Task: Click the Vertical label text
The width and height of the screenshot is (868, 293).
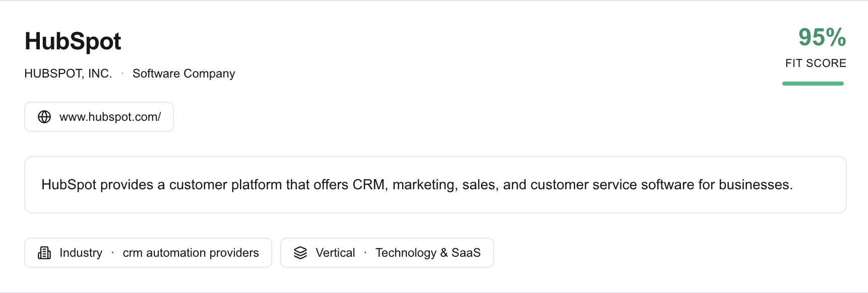Action: click(335, 253)
